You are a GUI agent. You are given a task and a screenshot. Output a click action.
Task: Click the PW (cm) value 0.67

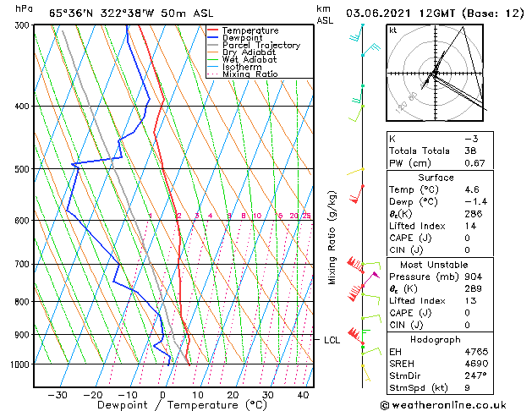474,162
